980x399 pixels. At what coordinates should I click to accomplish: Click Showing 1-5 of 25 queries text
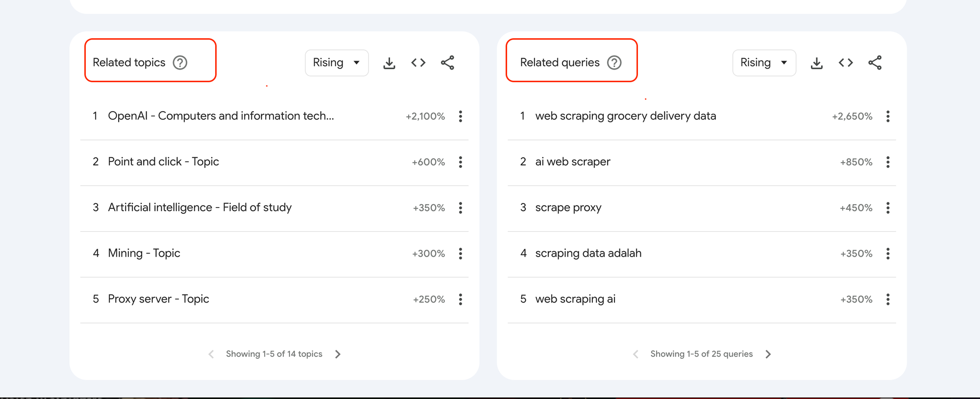point(701,354)
